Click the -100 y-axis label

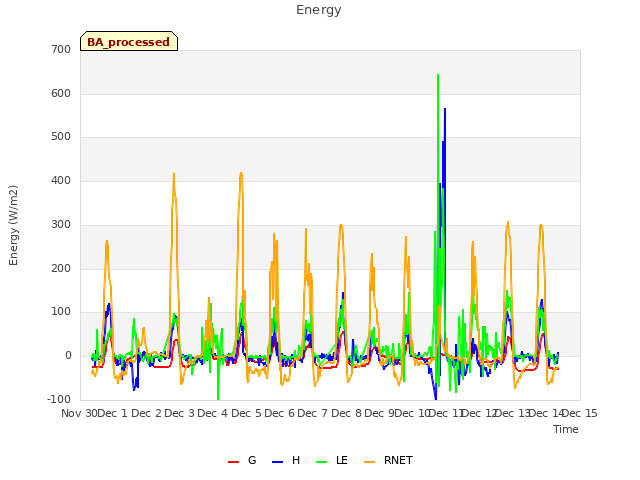pos(59,399)
